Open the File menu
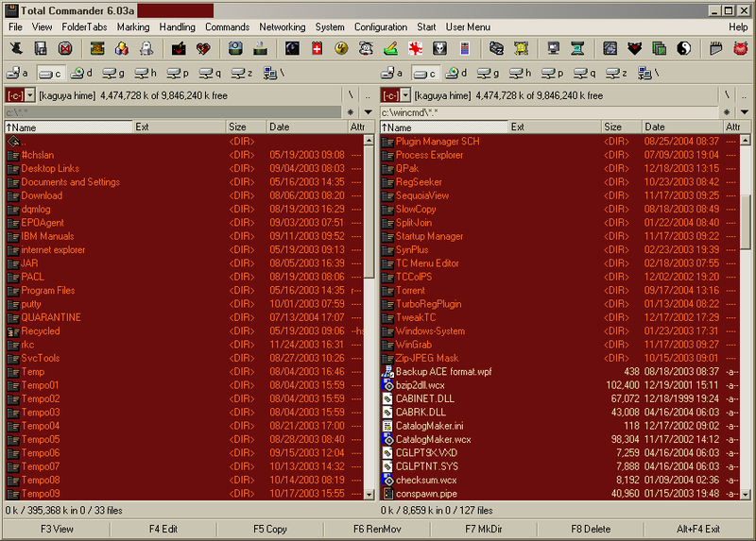Viewport: 756px width, 541px height. pos(15,27)
